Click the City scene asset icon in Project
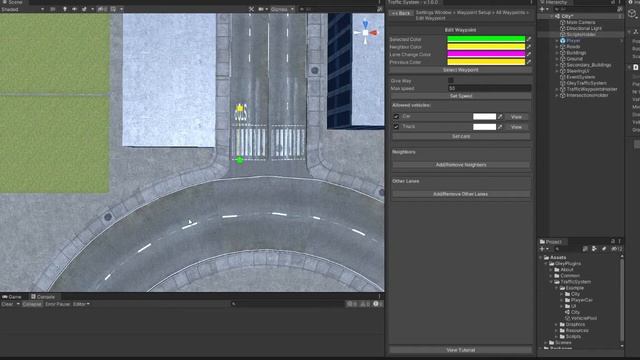 coord(567,312)
